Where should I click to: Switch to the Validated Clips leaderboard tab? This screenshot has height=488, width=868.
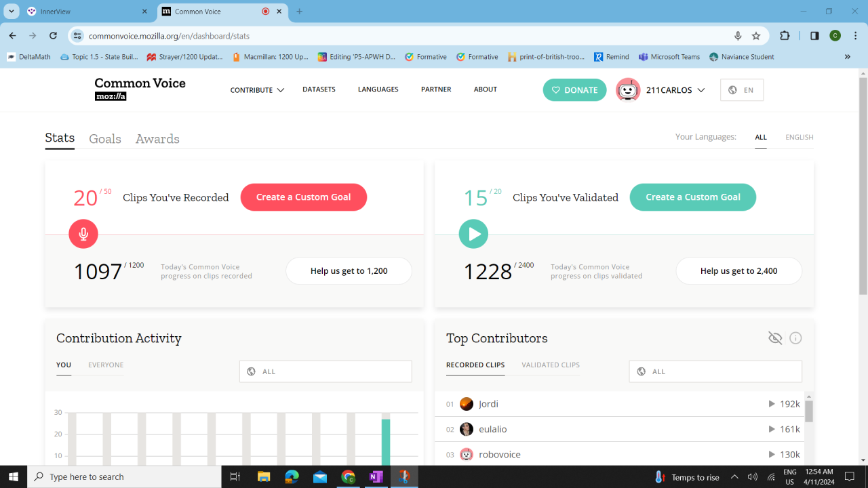551,365
